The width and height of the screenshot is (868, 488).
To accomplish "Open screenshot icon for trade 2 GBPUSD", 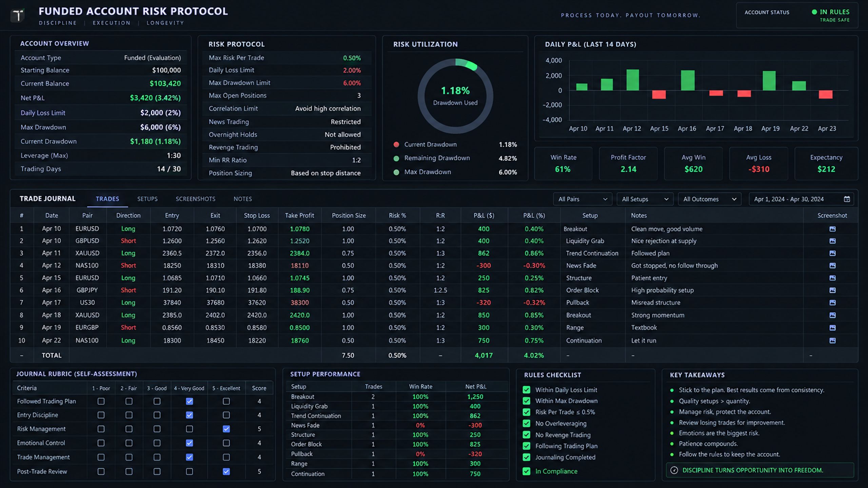I will (832, 241).
